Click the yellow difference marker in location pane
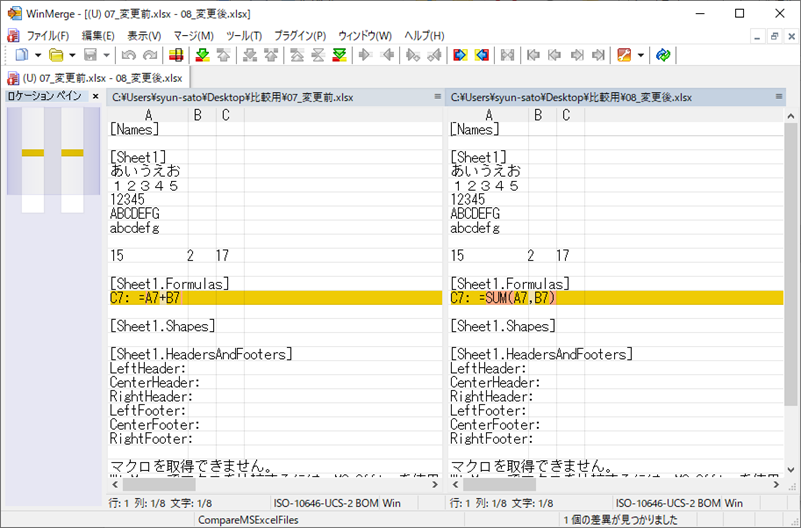 click(33, 152)
